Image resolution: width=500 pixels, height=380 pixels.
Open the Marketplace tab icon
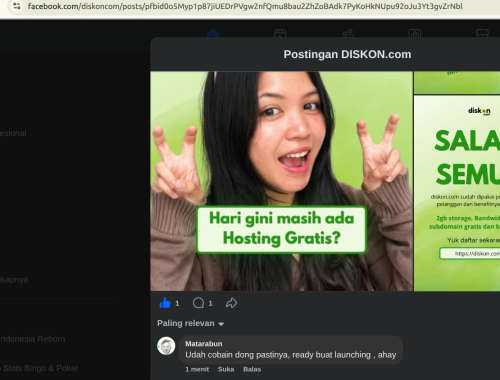pos(482,33)
